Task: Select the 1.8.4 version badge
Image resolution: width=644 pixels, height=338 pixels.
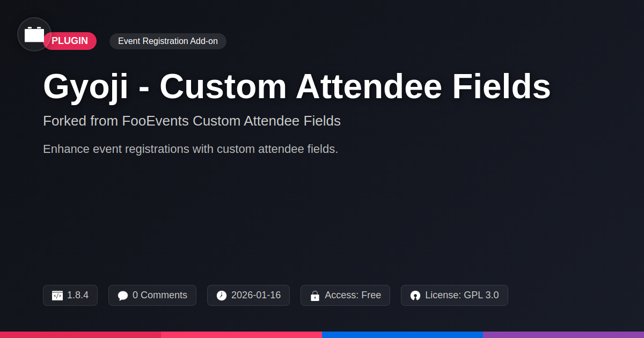Action: pos(70,295)
